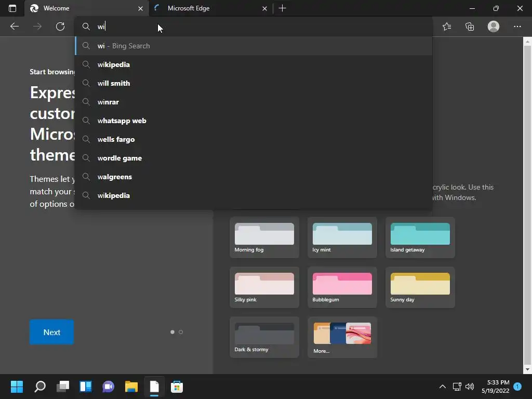Open Settings and more ellipsis menu
Image resolution: width=532 pixels, height=399 pixels.
(x=517, y=26)
